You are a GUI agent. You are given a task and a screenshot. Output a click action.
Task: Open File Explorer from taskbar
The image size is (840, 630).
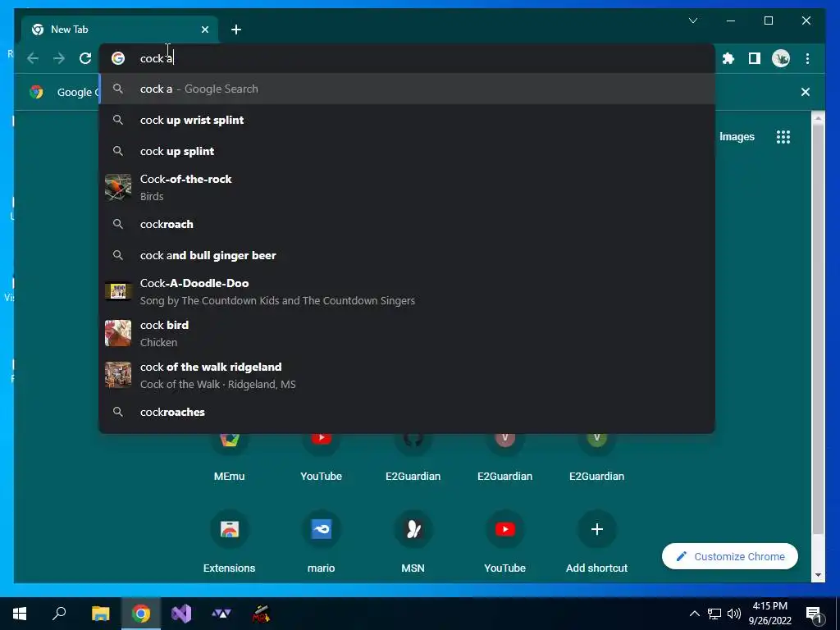click(x=100, y=614)
